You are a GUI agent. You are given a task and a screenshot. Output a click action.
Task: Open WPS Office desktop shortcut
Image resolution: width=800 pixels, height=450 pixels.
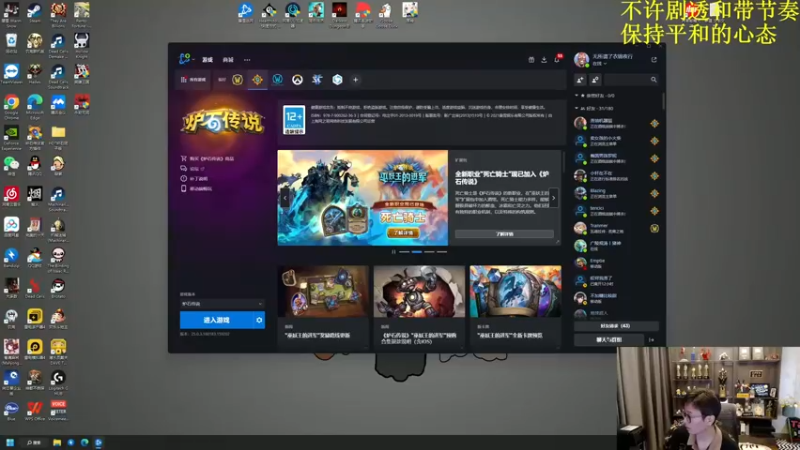coord(35,411)
